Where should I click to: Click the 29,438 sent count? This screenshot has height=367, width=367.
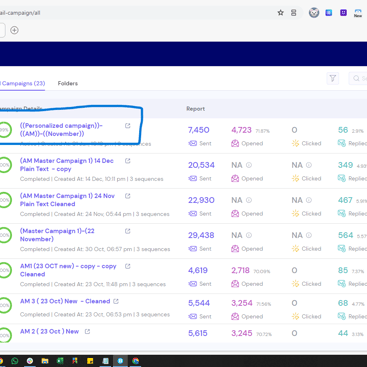[x=201, y=235]
